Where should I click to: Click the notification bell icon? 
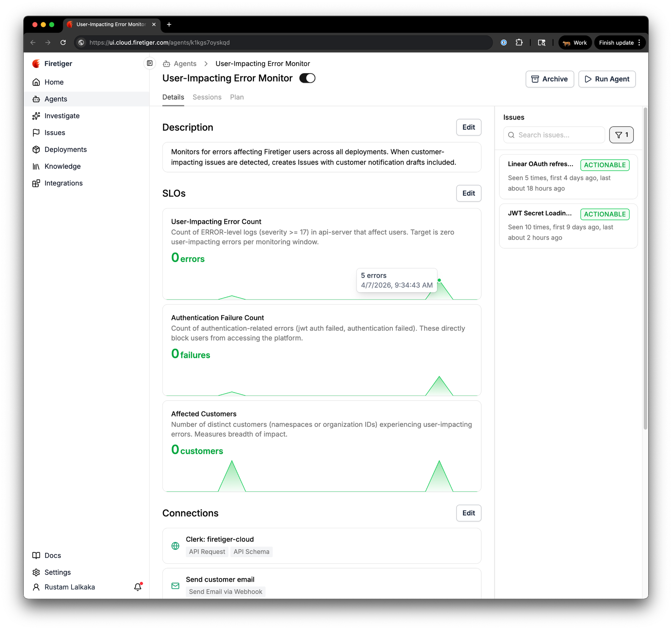pyautogui.click(x=137, y=587)
